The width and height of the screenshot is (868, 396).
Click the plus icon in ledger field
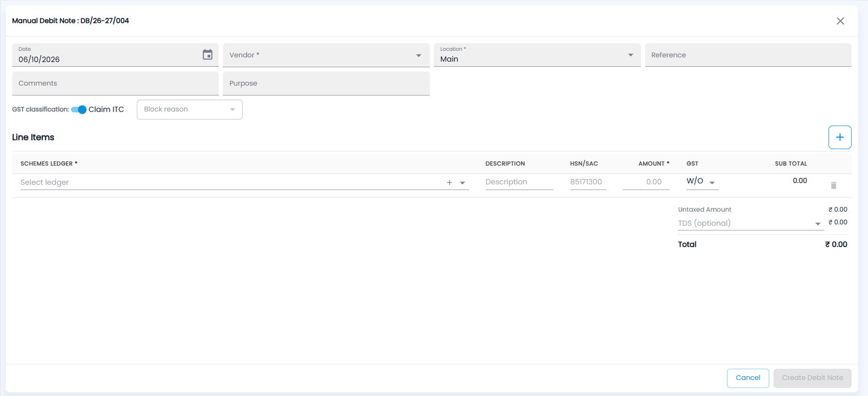[450, 182]
